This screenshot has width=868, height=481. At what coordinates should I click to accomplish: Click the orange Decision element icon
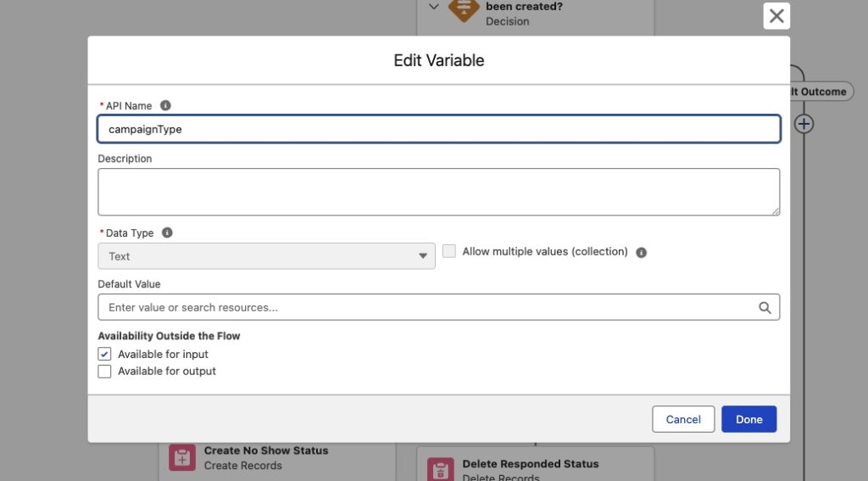click(464, 10)
